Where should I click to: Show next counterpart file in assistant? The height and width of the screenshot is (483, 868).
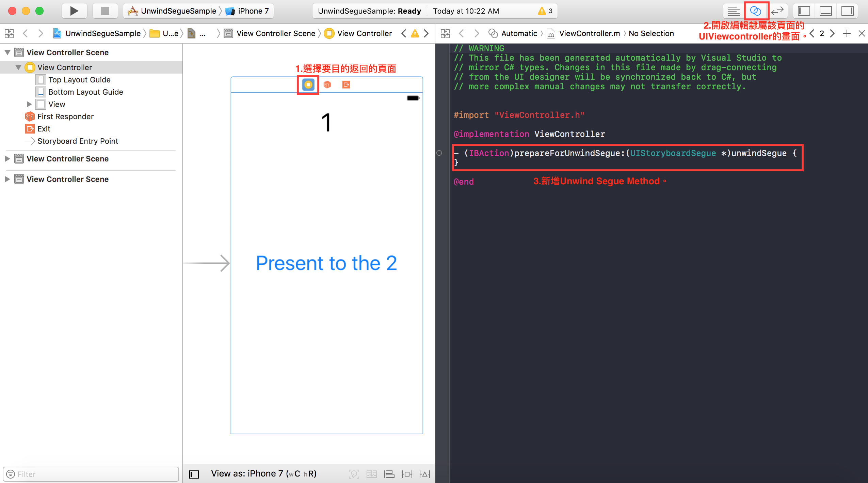[832, 33]
